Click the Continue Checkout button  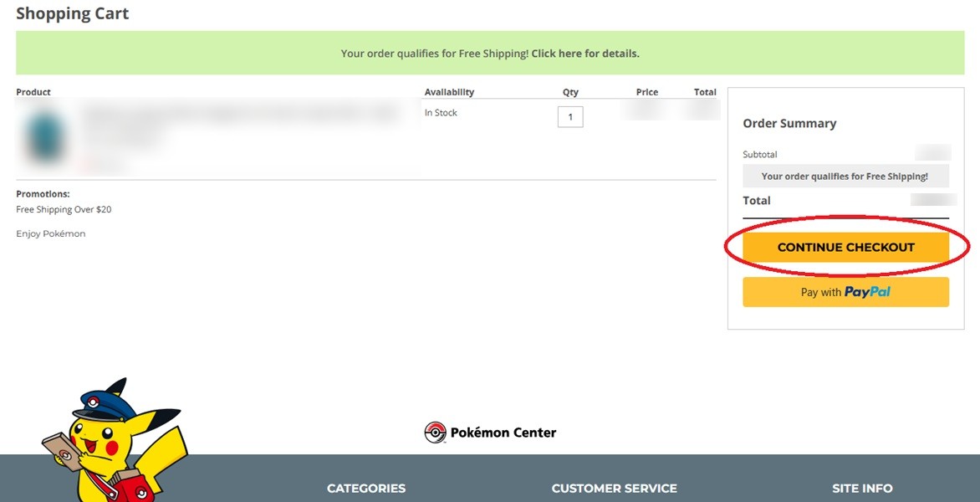pos(845,247)
